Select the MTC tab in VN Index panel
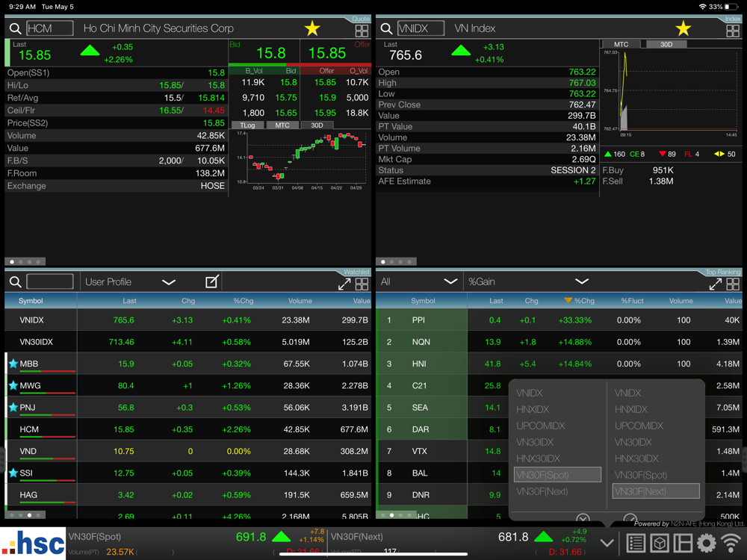This screenshot has height=560, width=747. (x=621, y=44)
